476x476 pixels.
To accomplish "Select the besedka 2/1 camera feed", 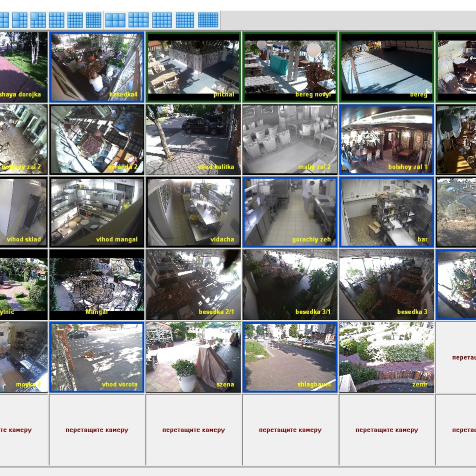I will tap(193, 285).
